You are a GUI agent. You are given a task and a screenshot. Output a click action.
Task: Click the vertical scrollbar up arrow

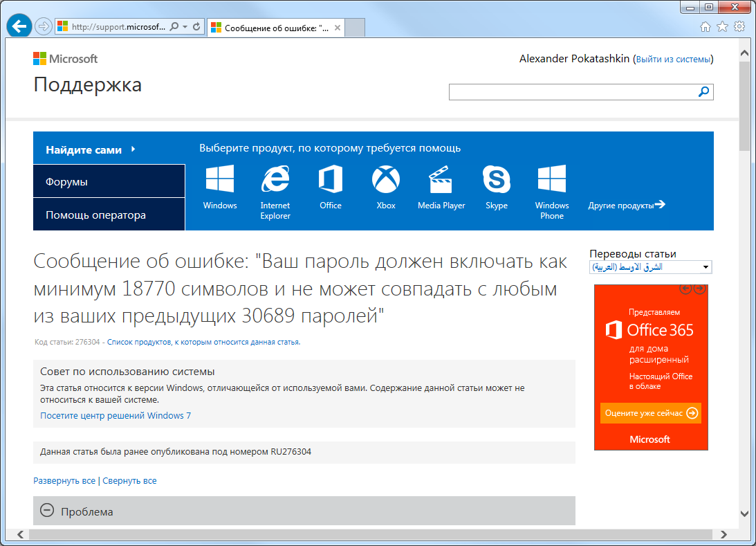(744, 53)
